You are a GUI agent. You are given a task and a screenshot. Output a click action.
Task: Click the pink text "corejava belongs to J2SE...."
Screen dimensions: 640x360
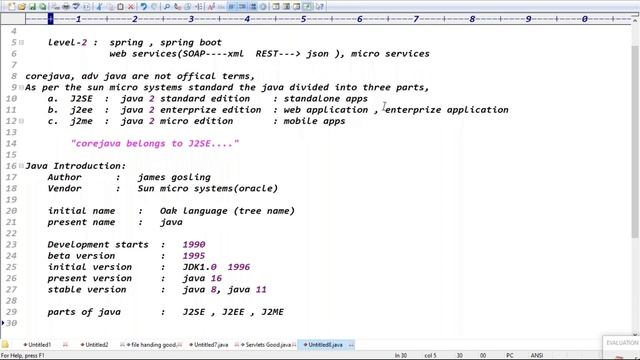pyautogui.click(x=155, y=144)
